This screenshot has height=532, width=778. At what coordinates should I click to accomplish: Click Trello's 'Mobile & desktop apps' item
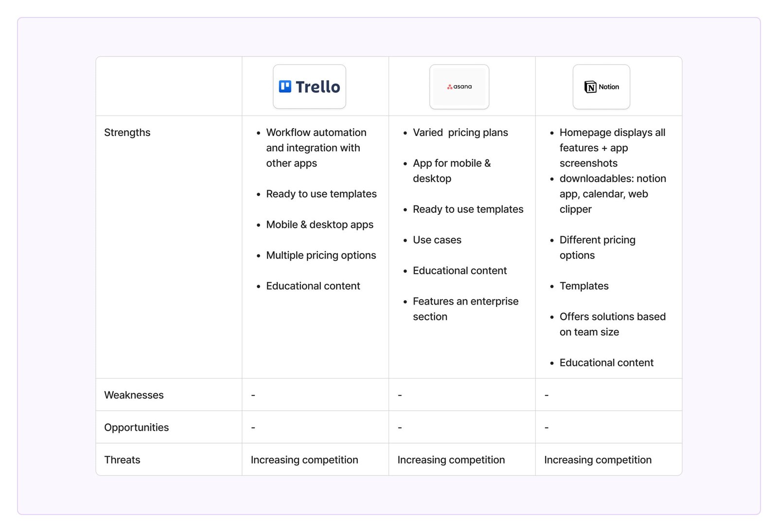319,224
